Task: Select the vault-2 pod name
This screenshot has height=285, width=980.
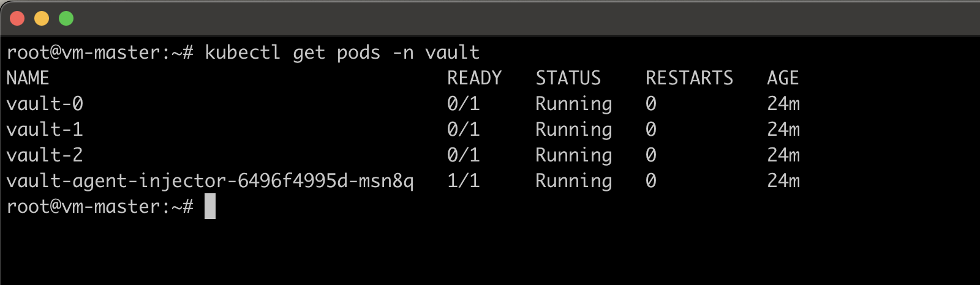Action: tap(45, 155)
